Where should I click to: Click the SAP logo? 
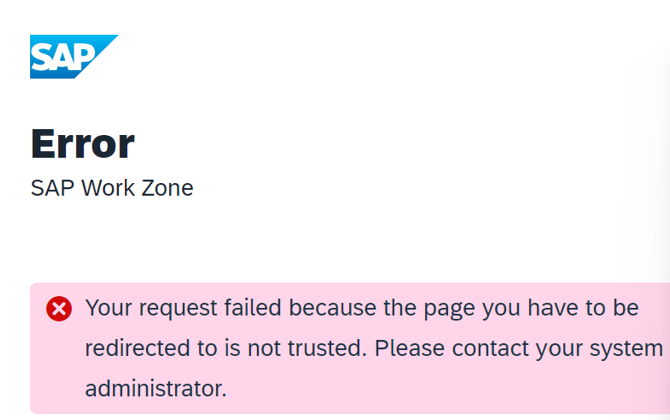coord(73,56)
